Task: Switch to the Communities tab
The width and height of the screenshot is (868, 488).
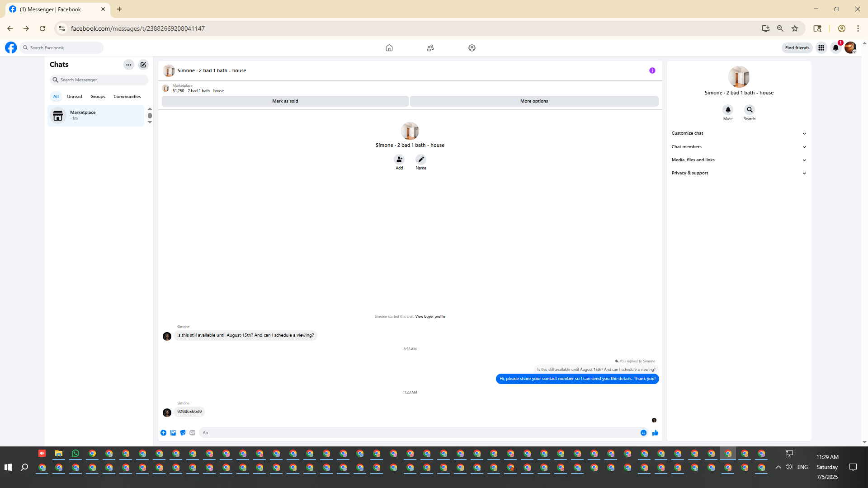Action: point(127,97)
